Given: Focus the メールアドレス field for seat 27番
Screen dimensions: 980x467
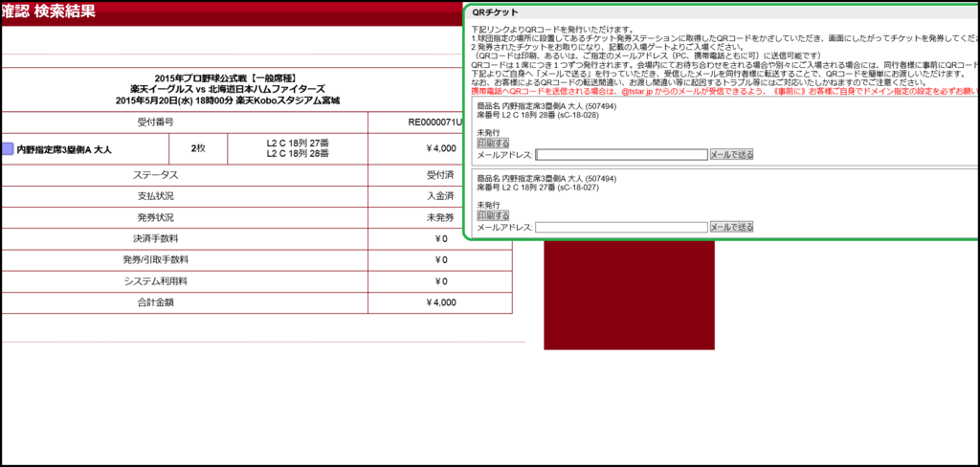Looking at the screenshot, I should pyautogui.click(x=621, y=227).
